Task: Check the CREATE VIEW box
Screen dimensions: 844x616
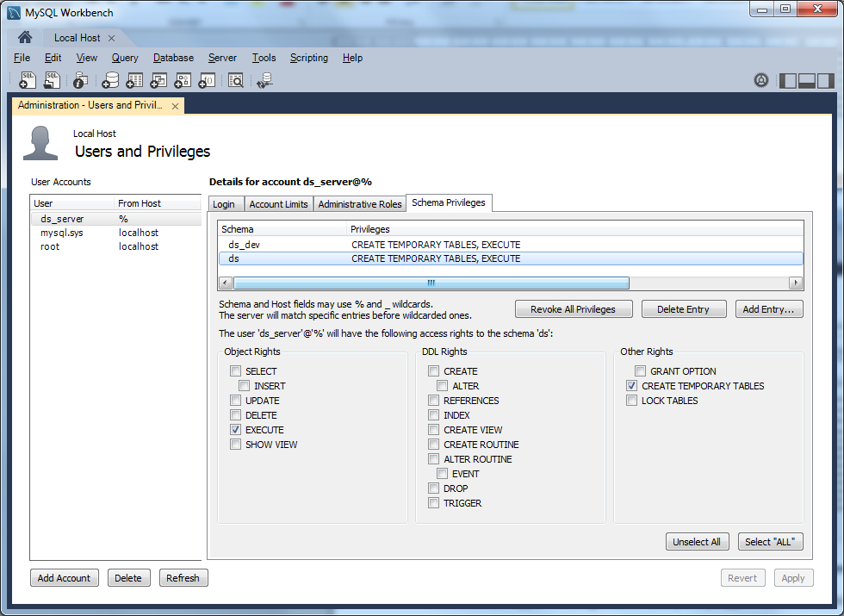Action: click(x=433, y=429)
